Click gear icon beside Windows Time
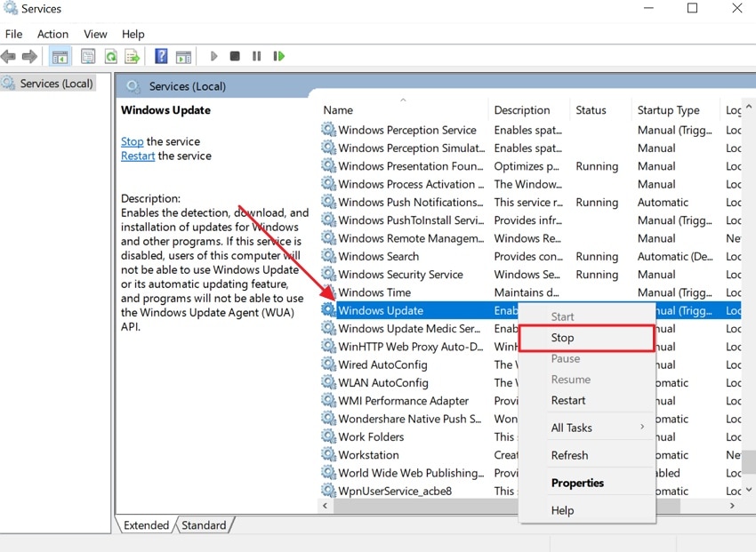Screen dimensions: 756x552 point(329,292)
